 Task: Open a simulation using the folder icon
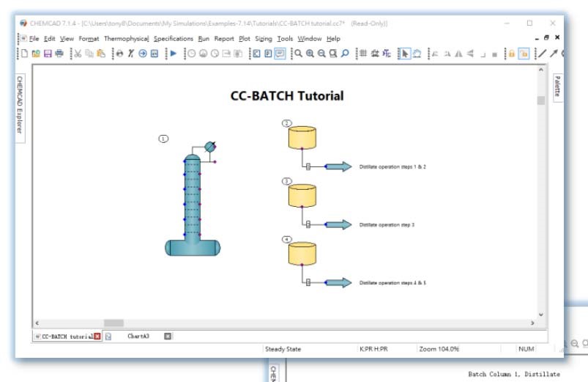[x=36, y=54]
